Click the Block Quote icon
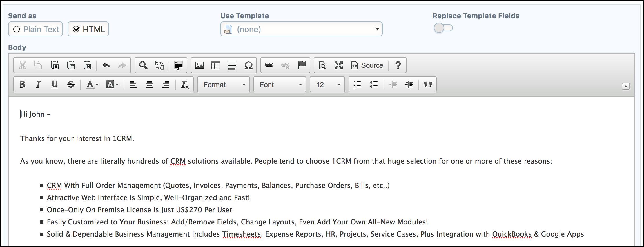Viewport: 644px width, 247px height. (x=428, y=84)
